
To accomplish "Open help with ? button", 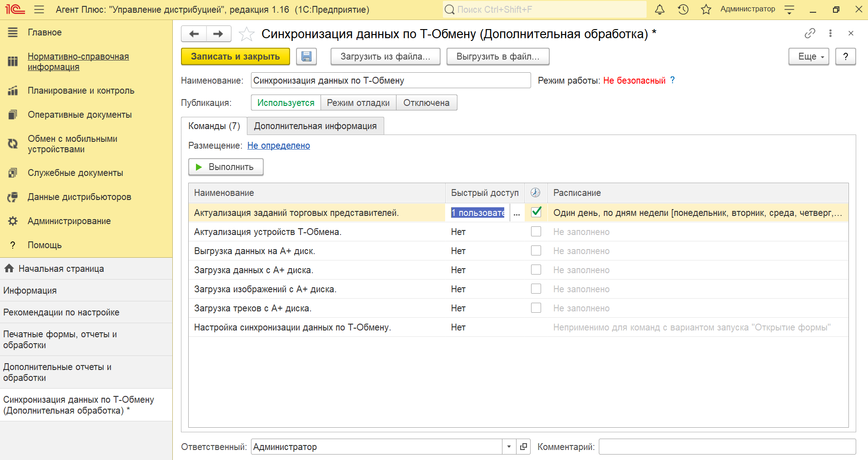I will pyautogui.click(x=846, y=56).
